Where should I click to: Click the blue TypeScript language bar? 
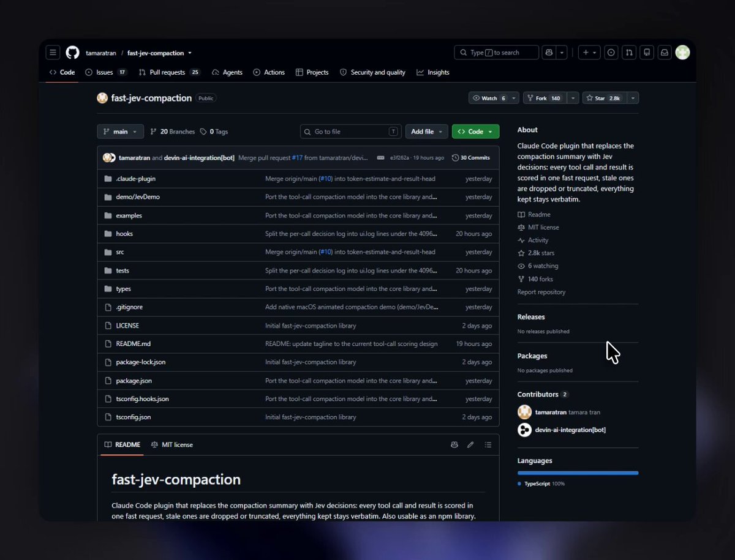[x=578, y=472]
